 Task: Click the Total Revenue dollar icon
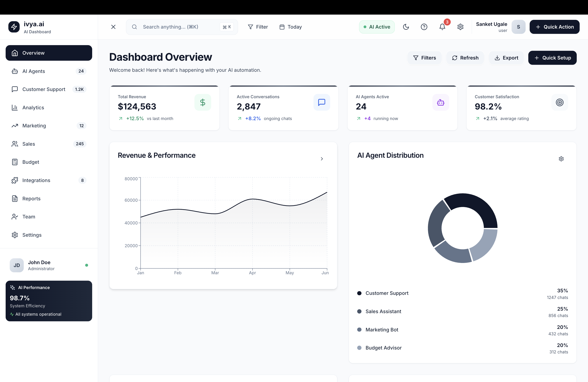click(203, 102)
